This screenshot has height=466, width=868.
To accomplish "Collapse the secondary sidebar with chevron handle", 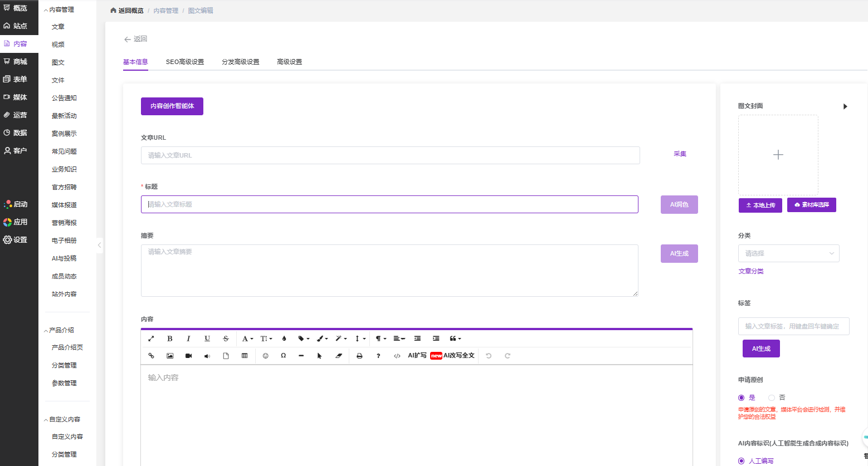I will (x=99, y=245).
